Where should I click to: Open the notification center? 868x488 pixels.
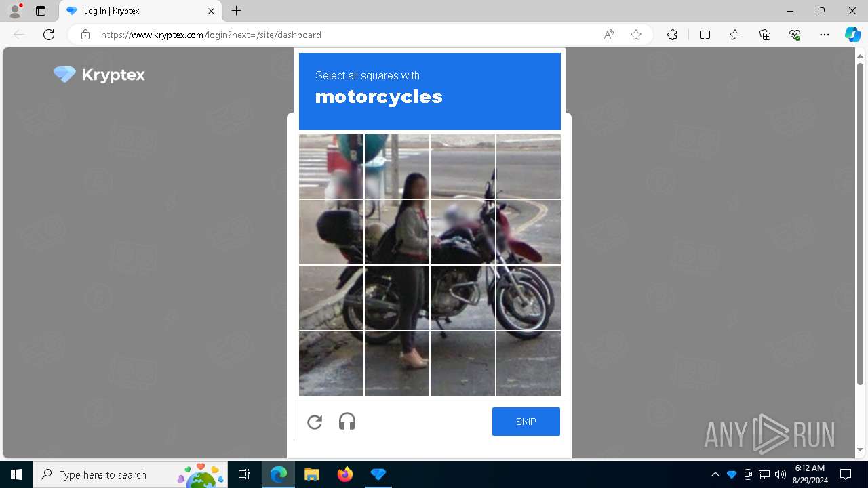point(846,474)
